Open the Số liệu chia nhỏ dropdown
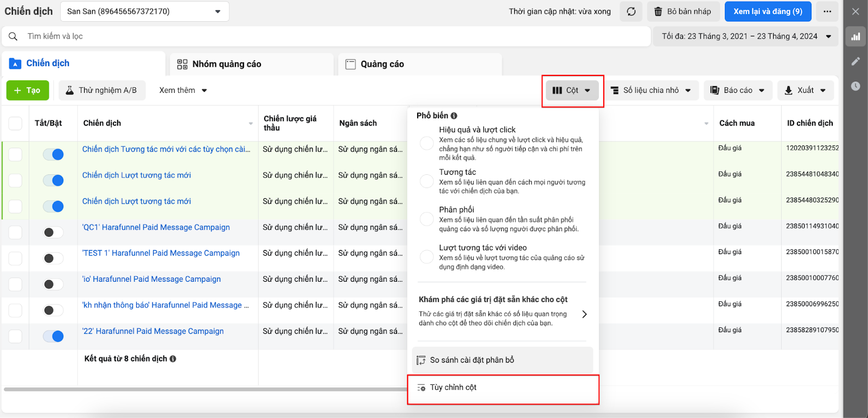 pos(650,90)
